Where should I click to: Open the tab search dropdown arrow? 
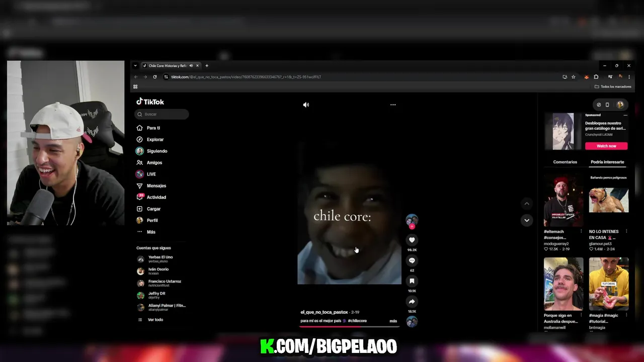(x=135, y=66)
